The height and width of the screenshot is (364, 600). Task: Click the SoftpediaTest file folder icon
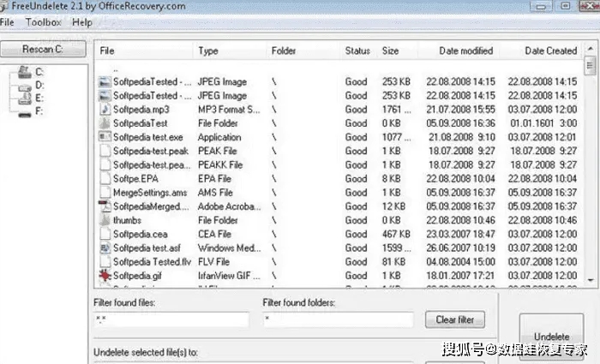(x=105, y=123)
